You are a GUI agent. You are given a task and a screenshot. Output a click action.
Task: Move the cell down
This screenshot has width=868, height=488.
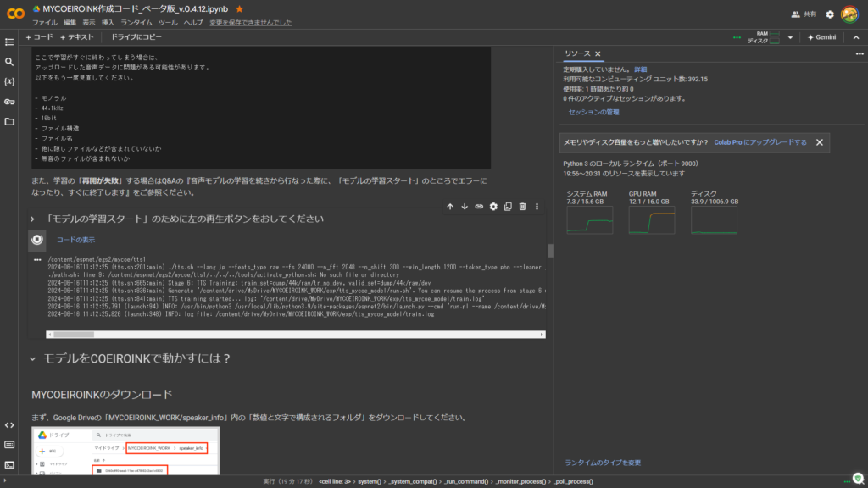coord(465,207)
